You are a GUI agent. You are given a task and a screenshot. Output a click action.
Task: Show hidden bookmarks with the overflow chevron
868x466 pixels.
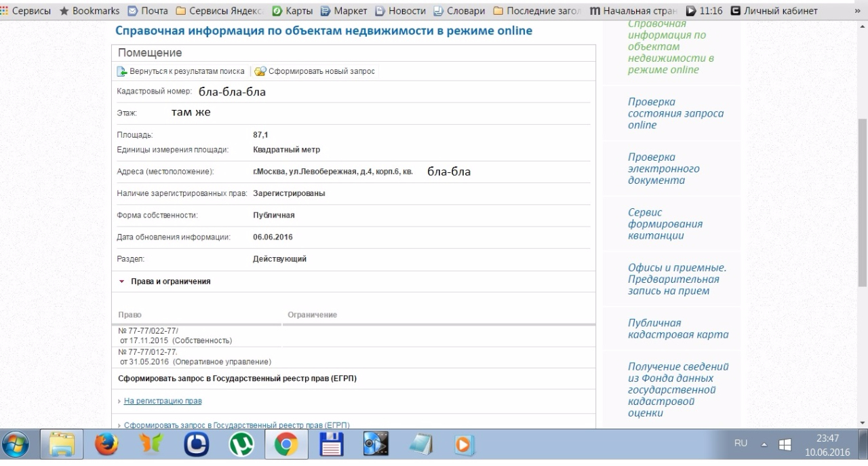tap(856, 11)
